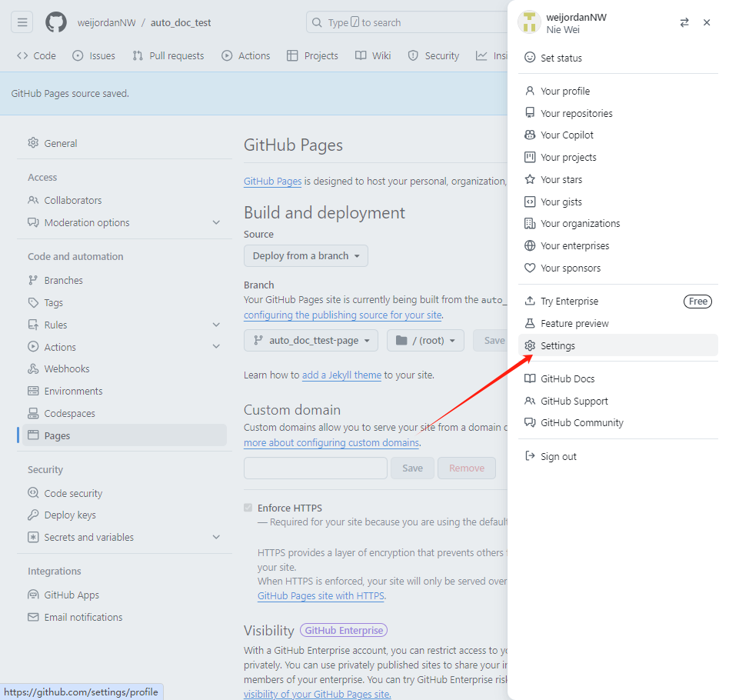Open the hamburger navigation menu
729x700 pixels.
pos(22,22)
